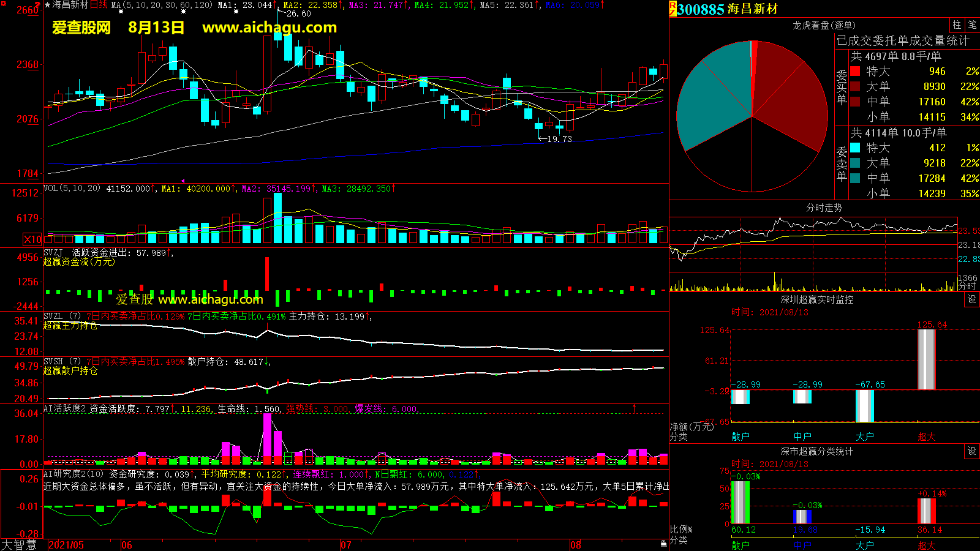Click the RZ margin-trading badge icon
980x551 pixels.
click(673, 9)
